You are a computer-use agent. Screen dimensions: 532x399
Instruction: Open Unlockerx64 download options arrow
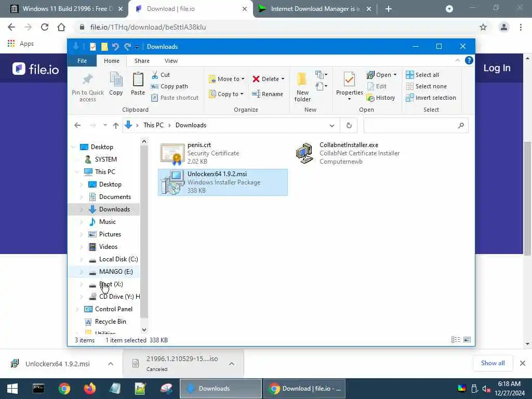(x=111, y=364)
